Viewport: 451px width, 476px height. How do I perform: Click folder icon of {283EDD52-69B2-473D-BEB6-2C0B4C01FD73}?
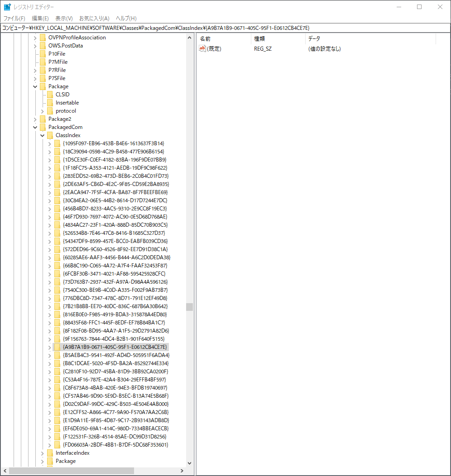point(58,176)
